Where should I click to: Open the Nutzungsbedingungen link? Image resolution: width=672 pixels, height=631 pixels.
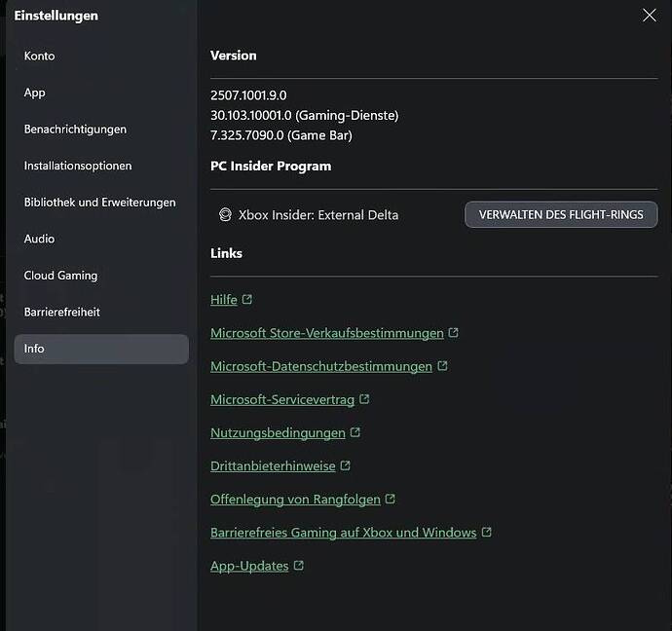278,432
